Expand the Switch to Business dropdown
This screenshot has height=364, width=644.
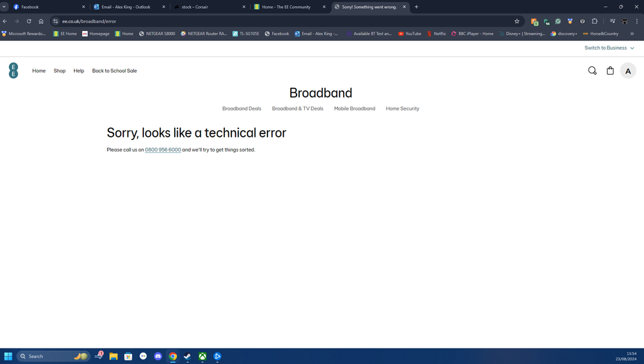coord(609,48)
